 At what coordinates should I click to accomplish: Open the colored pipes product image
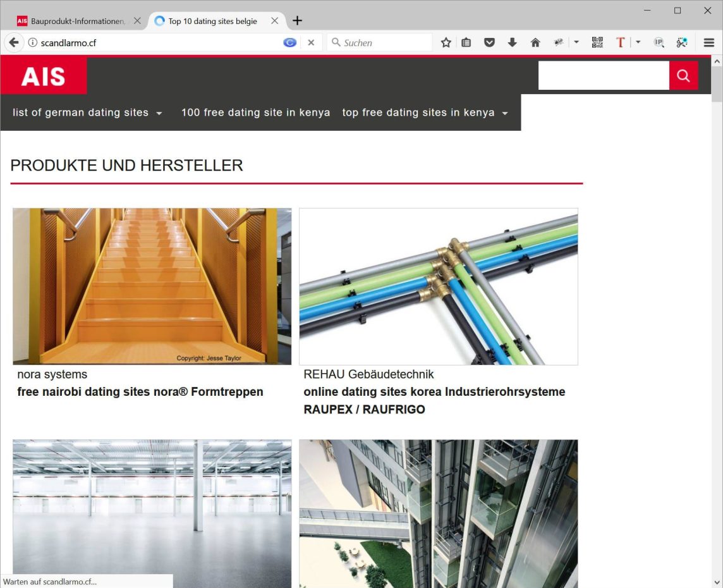click(439, 286)
